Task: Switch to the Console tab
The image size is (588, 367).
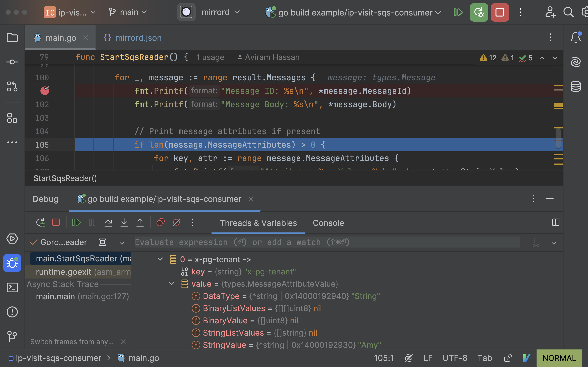Action: 328,223
